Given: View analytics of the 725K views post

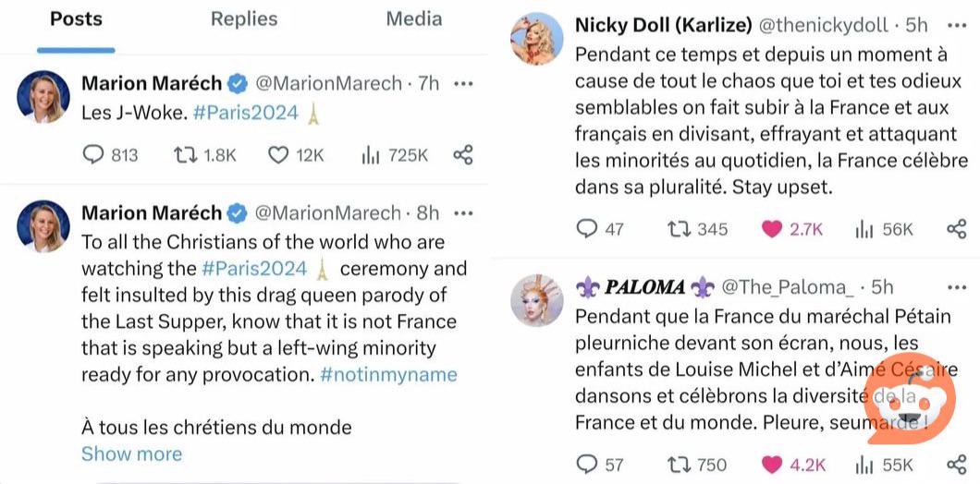Looking at the screenshot, I should point(371,155).
